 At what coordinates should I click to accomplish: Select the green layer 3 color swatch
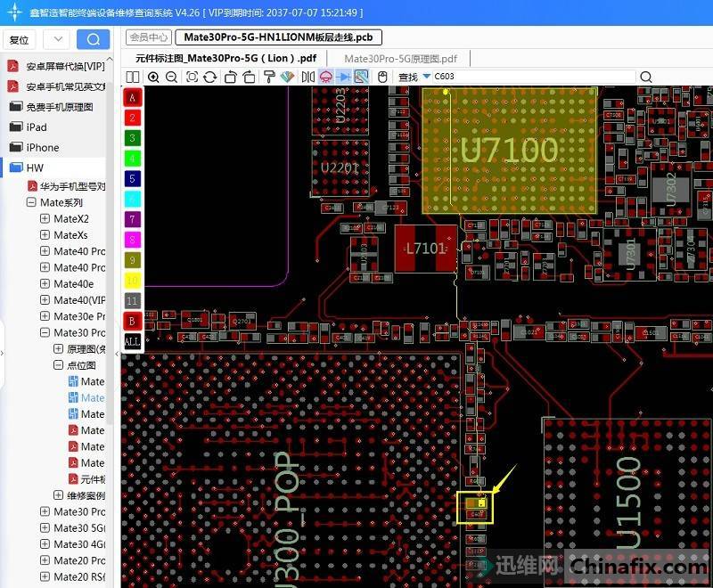click(132, 138)
